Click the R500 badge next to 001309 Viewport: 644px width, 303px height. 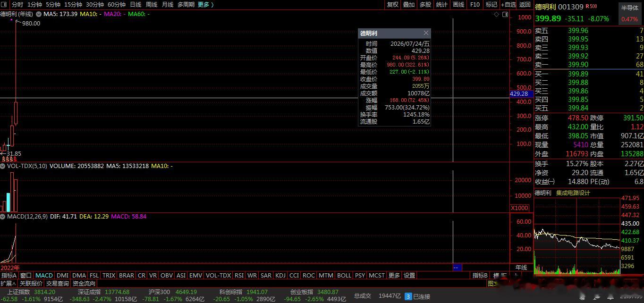tap(592, 7)
